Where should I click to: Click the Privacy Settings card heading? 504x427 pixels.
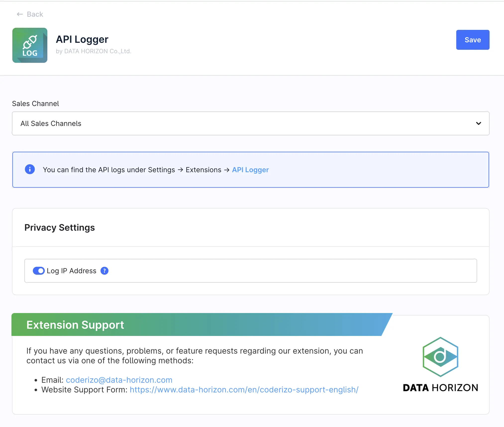(59, 228)
